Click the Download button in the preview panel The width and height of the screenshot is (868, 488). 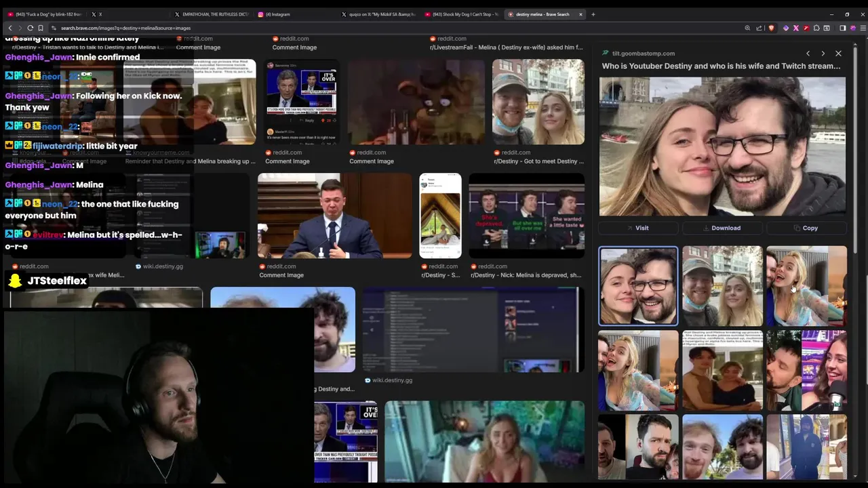coord(722,228)
